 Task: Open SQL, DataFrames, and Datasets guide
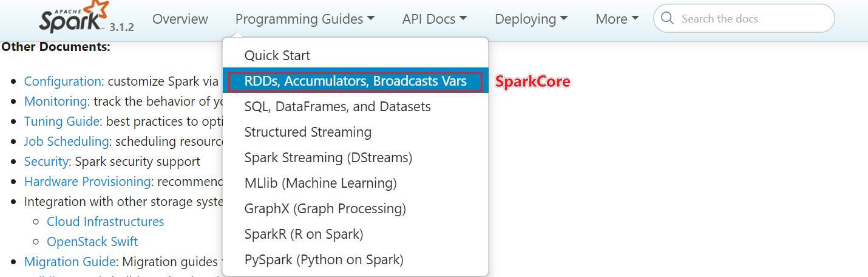356,106
